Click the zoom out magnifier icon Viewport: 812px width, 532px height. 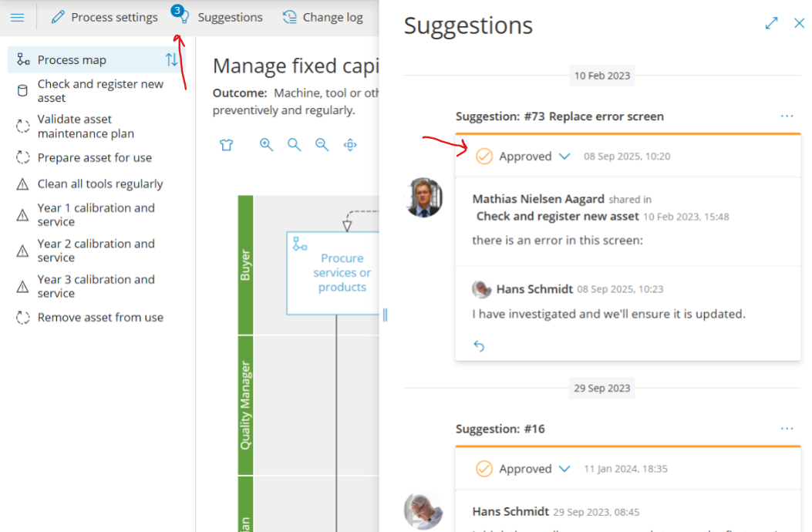pyautogui.click(x=322, y=145)
